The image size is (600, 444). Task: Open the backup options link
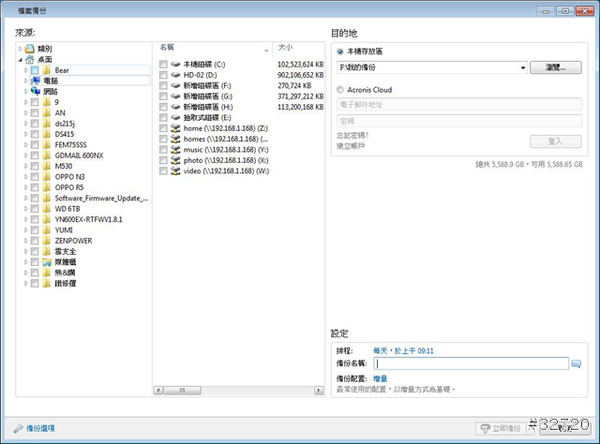click(x=40, y=428)
